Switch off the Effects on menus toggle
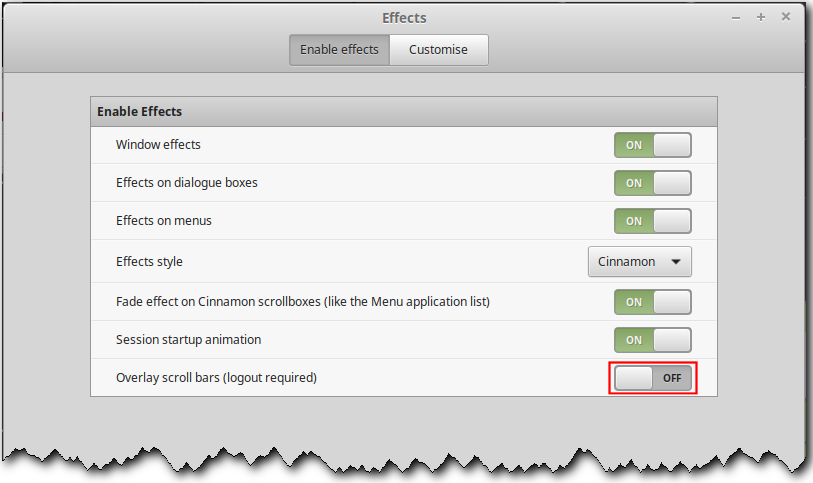813x483 pixels. (652, 221)
